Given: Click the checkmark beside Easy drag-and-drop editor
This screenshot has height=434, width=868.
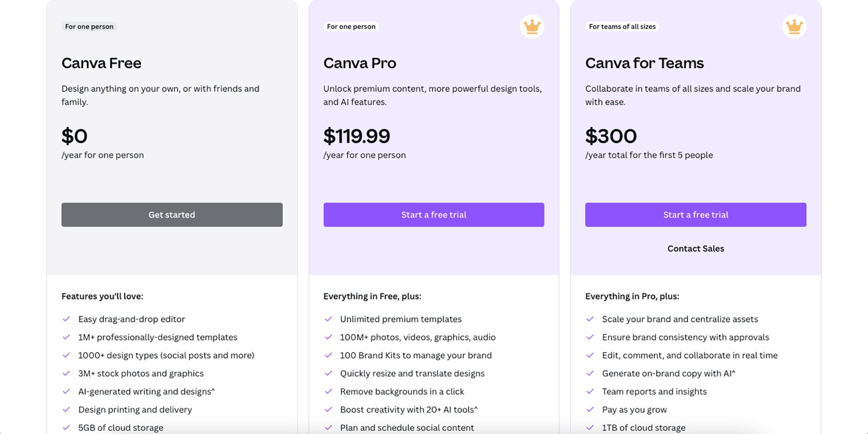Looking at the screenshot, I should coord(67,319).
